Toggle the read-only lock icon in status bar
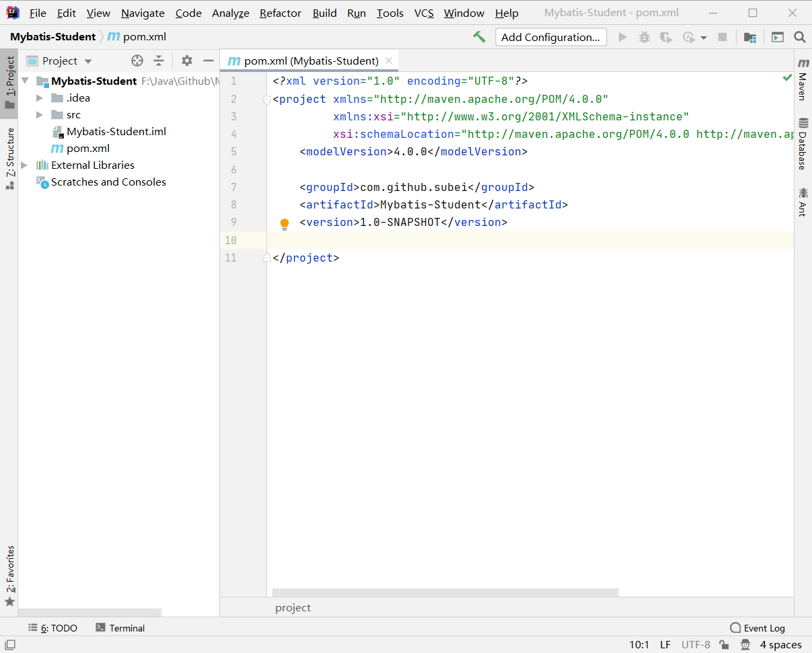Image resolution: width=812 pixels, height=653 pixels. pyautogui.click(x=724, y=645)
